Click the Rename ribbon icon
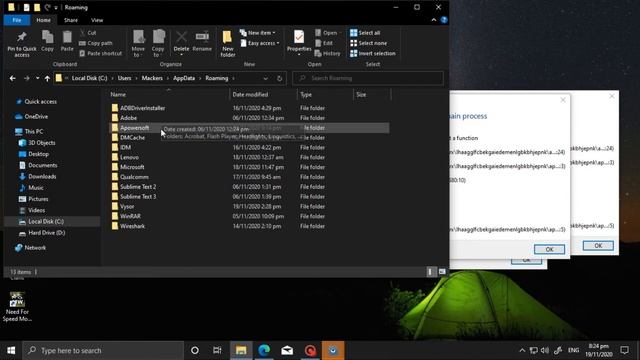Viewport: 640px width, 360px height. 202,41
